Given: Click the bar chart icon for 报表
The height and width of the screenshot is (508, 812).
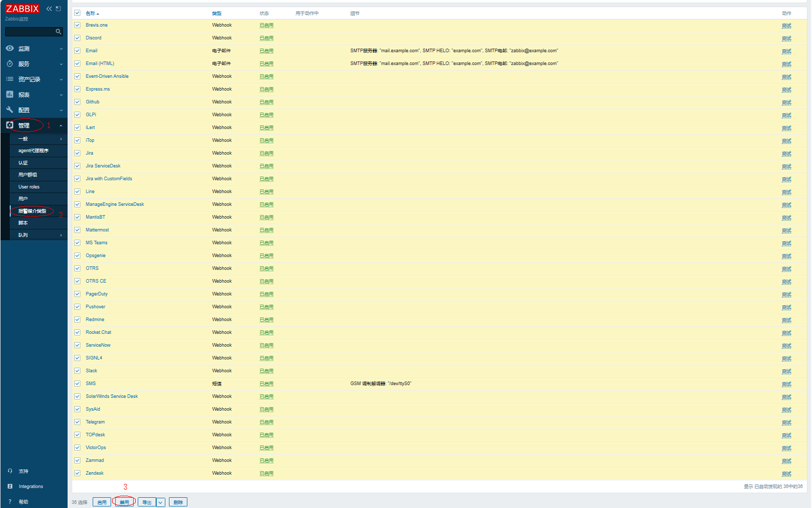Looking at the screenshot, I should (x=10, y=94).
